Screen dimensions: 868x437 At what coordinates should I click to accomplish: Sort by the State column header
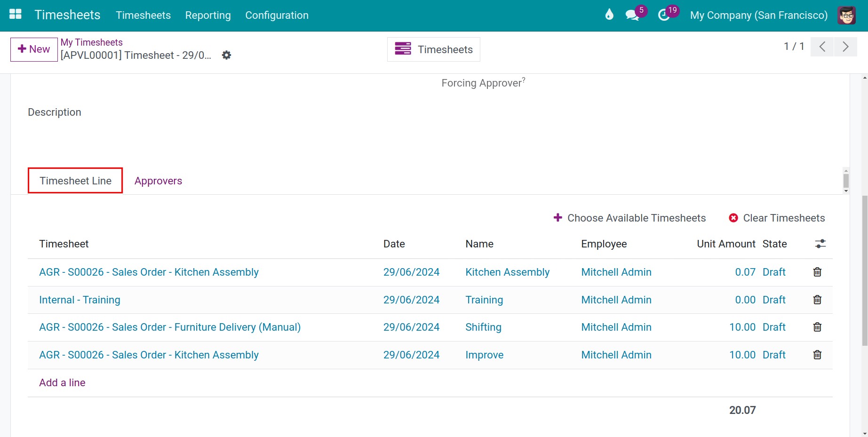[775, 244]
